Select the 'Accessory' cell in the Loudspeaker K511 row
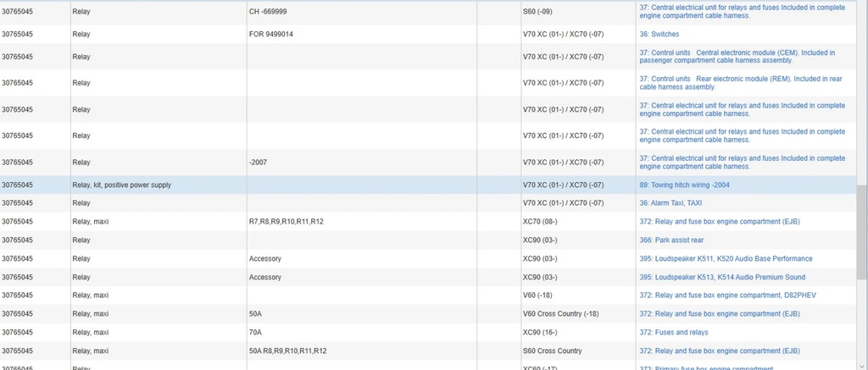868x370 pixels. [362, 259]
